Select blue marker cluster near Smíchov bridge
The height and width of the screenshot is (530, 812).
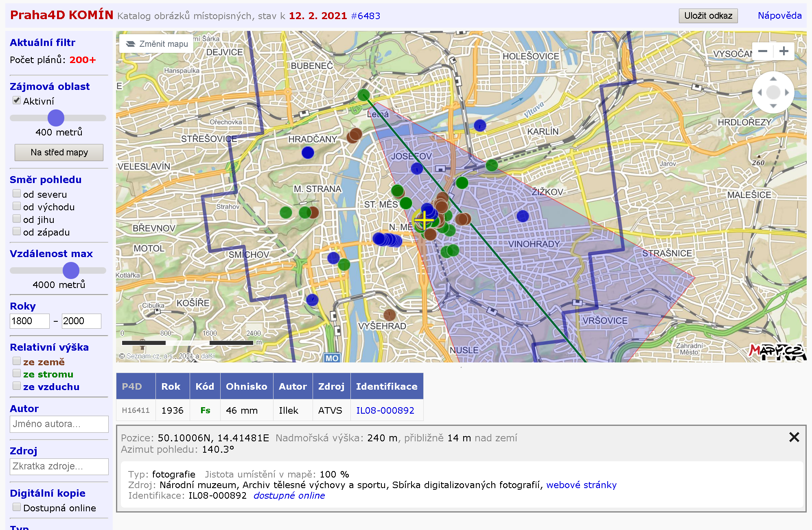(x=387, y=240)
